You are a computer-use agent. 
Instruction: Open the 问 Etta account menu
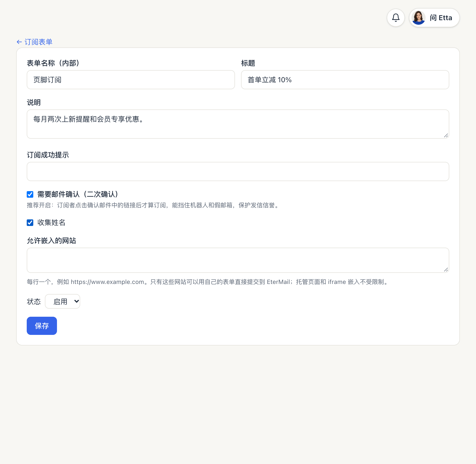point(434,18)
